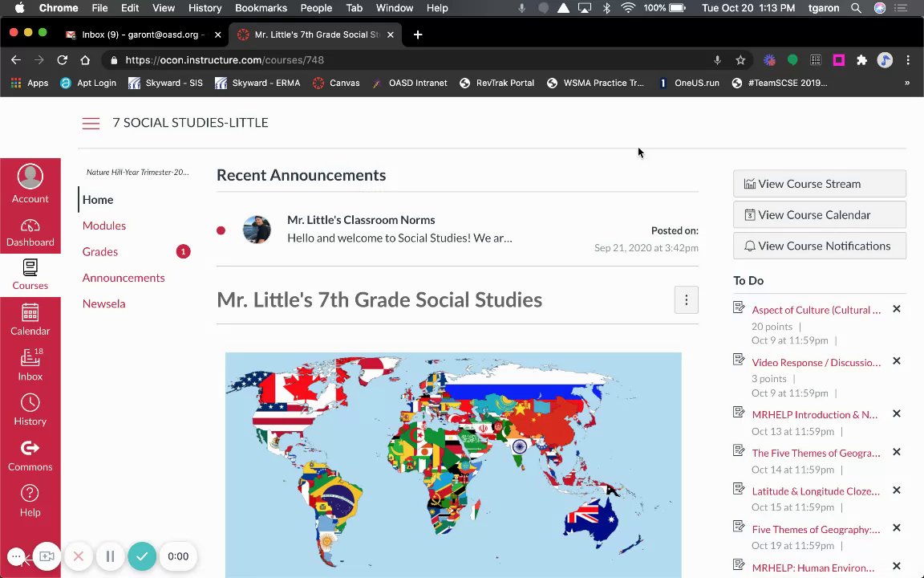Dismiss the Video Response / Discussion to-do item

(896, 361)
